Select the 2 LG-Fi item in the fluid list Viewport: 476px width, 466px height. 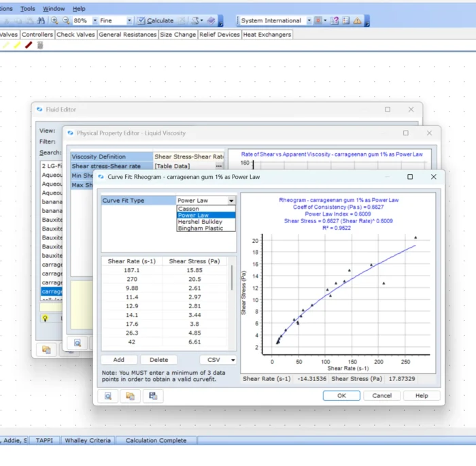click(x=52, y=166)
